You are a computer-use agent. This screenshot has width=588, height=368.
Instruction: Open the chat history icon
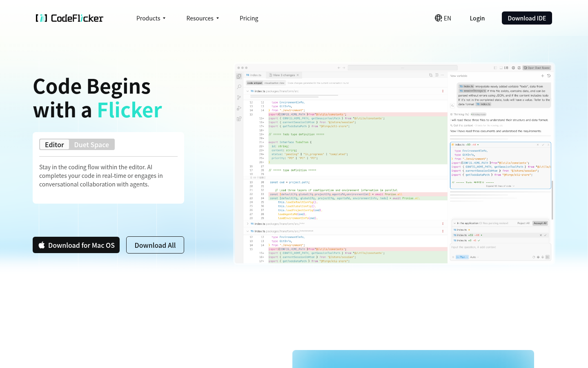click(549, 76)
